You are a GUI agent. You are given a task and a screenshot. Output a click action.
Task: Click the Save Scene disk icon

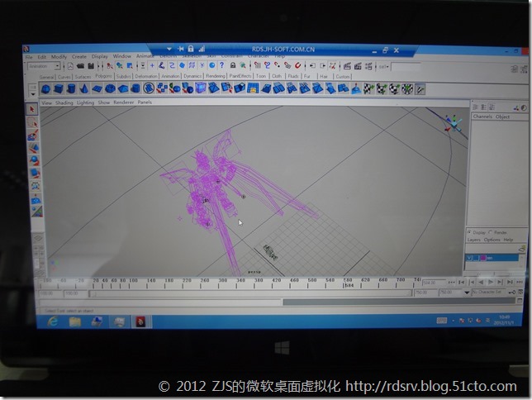tap(91, 66)
